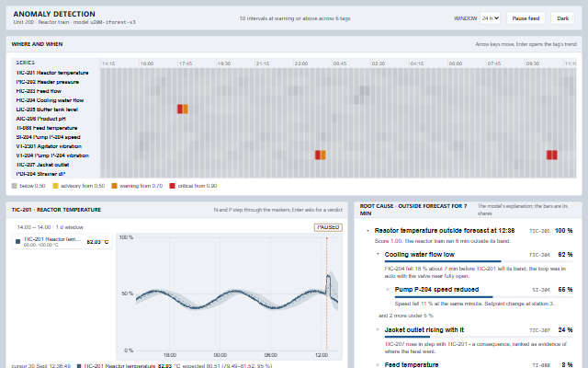
Task: Click the 100 % share value
Action: pyautogui.click(x=563, y=231)
